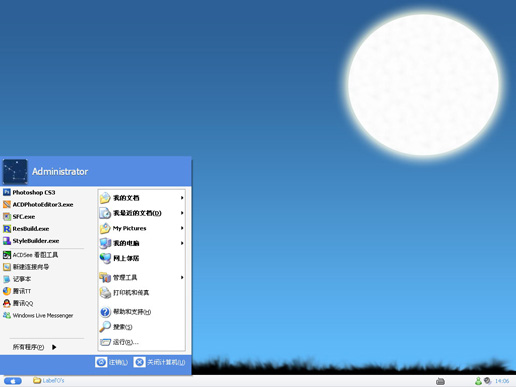
Task: Open Windows Live Messenger
Action: coord(38,315)
